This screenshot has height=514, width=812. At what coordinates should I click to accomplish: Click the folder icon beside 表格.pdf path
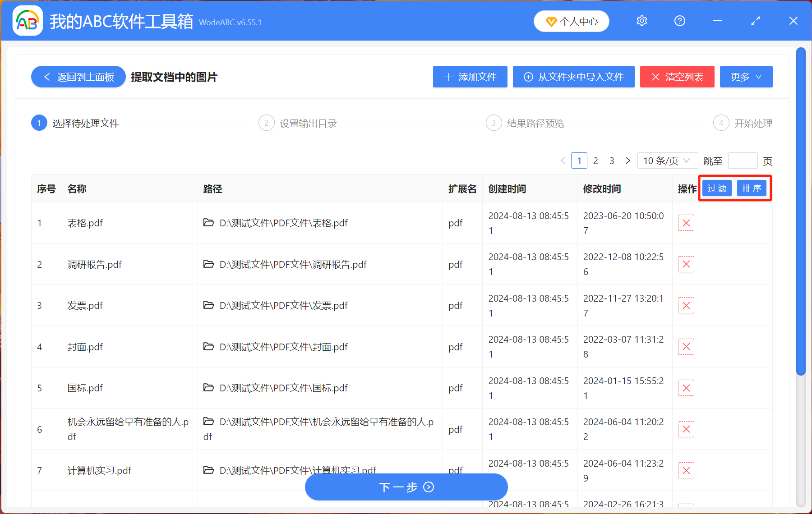pyautogui.click(x=208, y=223)
